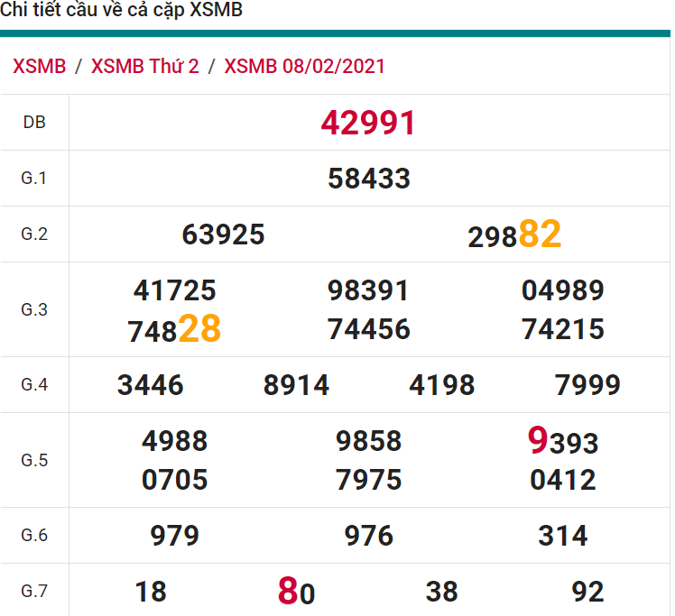Select the G.1 result 58433
Screen dimensions: 675x616
click(368, 179)
